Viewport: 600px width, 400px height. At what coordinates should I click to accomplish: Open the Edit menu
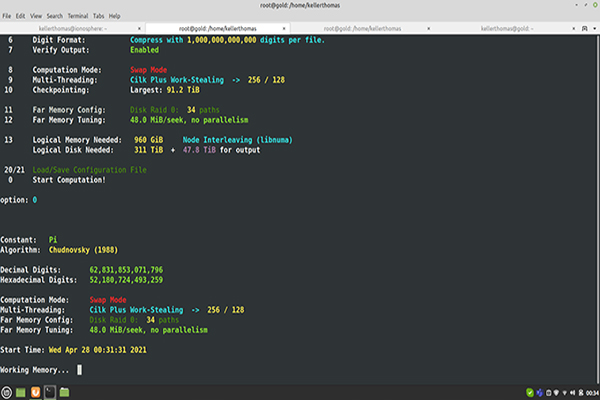[21, 16]
